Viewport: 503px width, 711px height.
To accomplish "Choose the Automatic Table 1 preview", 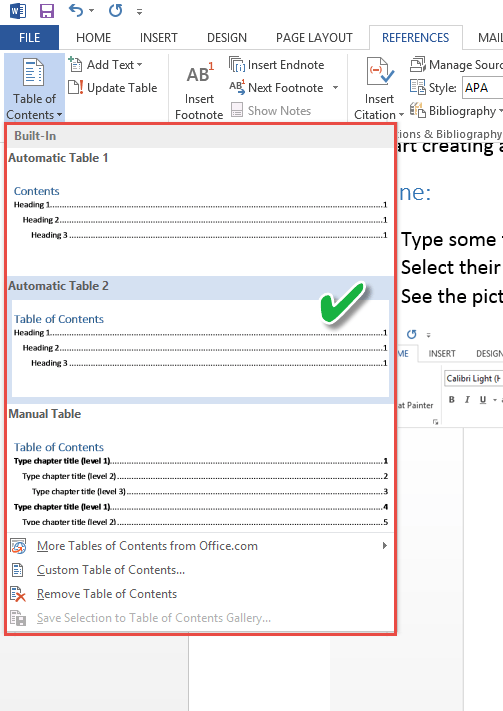I will pyautogui.click(x=200, y=212).
